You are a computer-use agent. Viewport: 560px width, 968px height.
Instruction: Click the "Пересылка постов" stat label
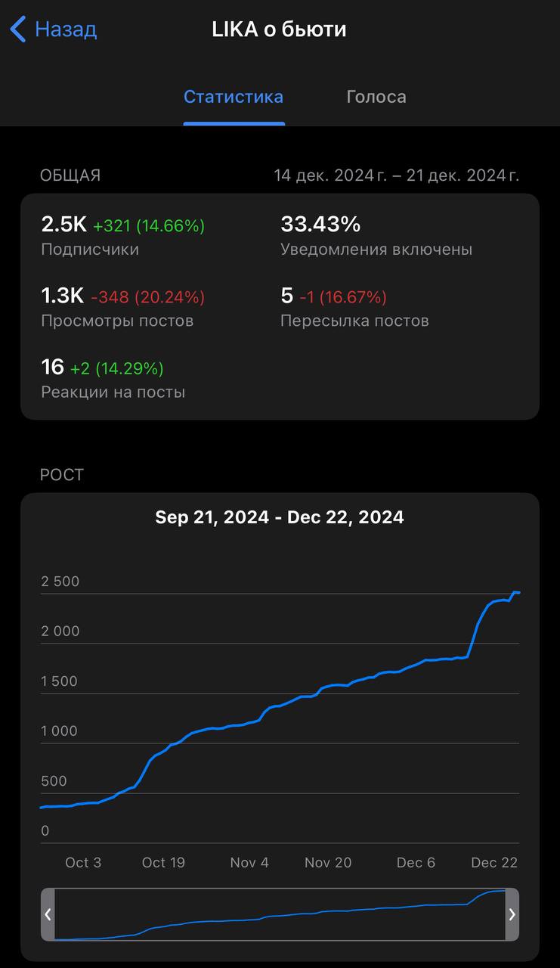click(x=354, y=321)
